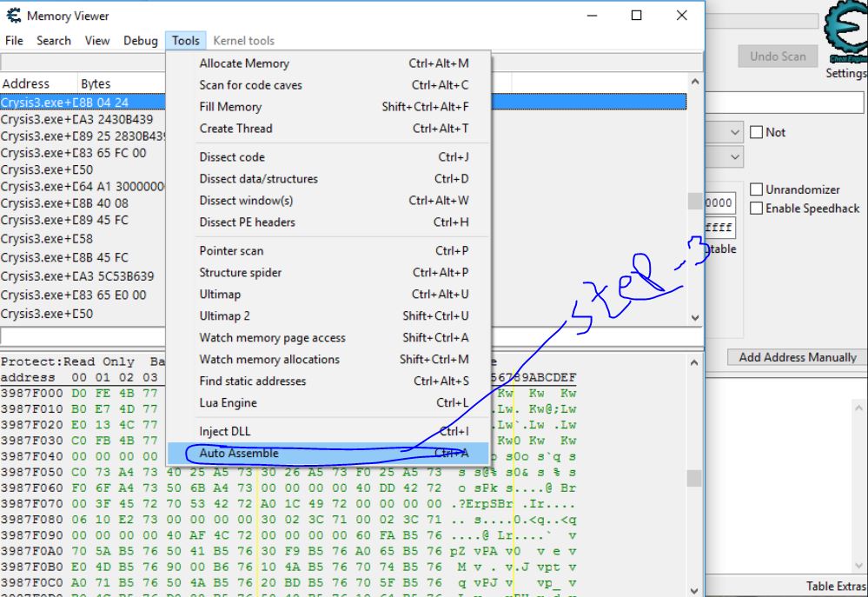Open Structure spider

tap(328, 272)
